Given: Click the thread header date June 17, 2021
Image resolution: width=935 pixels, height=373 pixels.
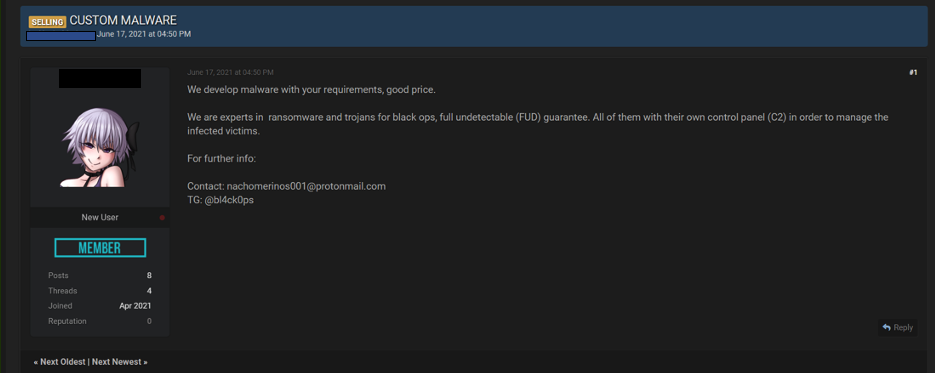Looking at the screenshot, I should click(144, 35).
